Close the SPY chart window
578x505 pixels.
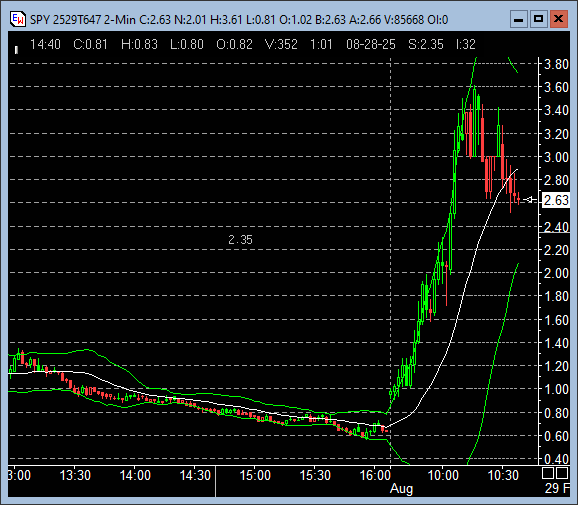click(x=558, y=19)
